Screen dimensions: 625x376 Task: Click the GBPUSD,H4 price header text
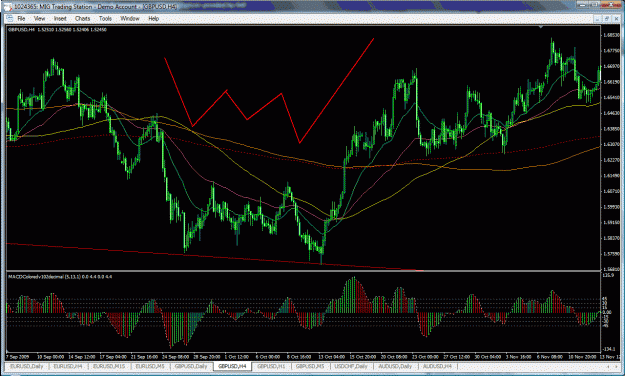click(x=57, y=30)
